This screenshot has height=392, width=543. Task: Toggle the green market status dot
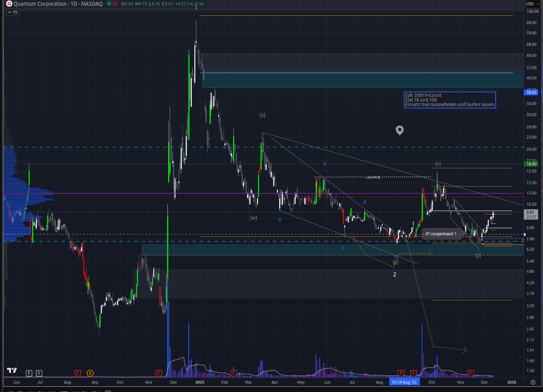pyautogui.click(x=110, y=4)
